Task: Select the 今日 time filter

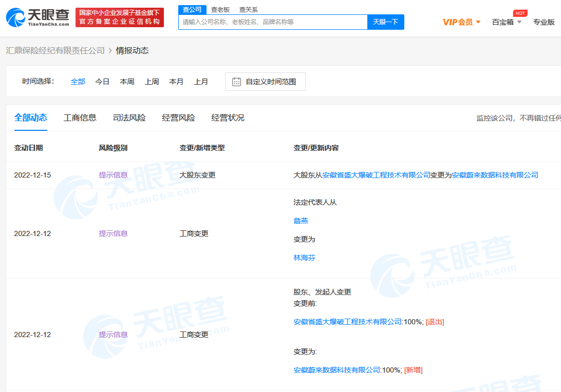Action: pyautogui.click(x=102, y=82)
